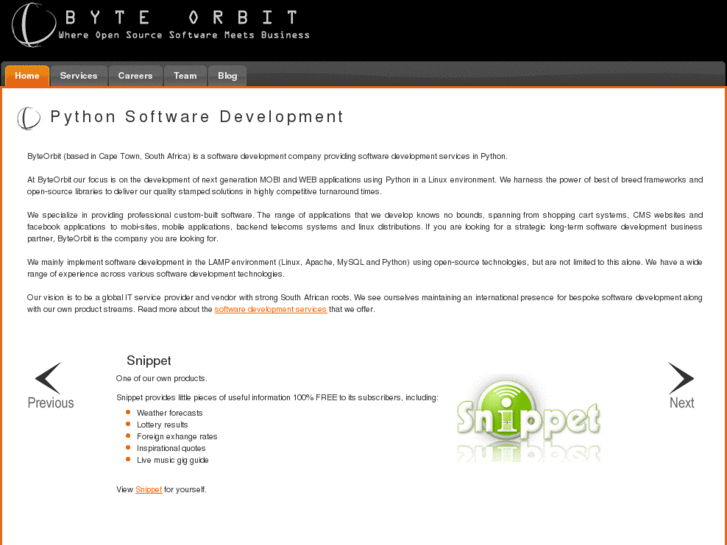The image size is (727, 545).
Task: Click the Next label under the right arrow
Action: pyautogui.click(x=682, y=403)
